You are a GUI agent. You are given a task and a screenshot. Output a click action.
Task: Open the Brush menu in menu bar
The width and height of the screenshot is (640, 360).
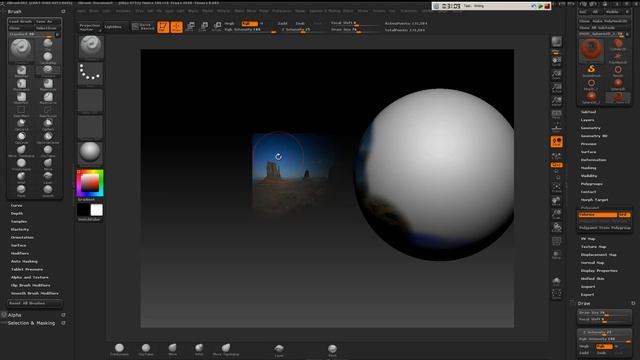[x=94, y=11]
